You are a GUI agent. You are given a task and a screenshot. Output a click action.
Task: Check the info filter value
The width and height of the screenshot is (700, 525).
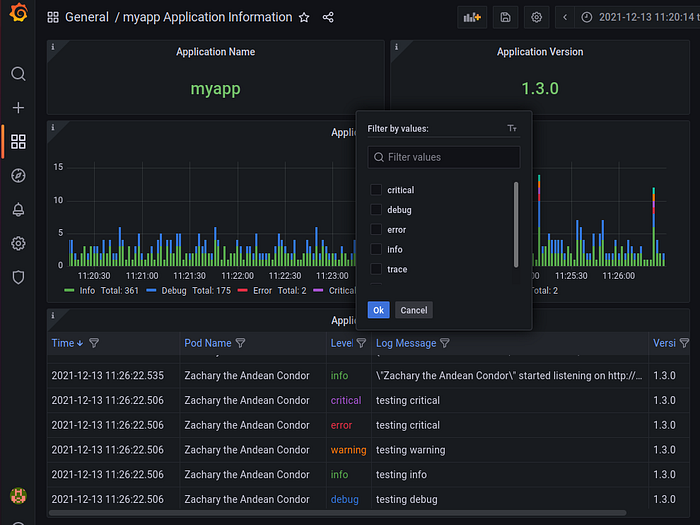pos(376,249)
